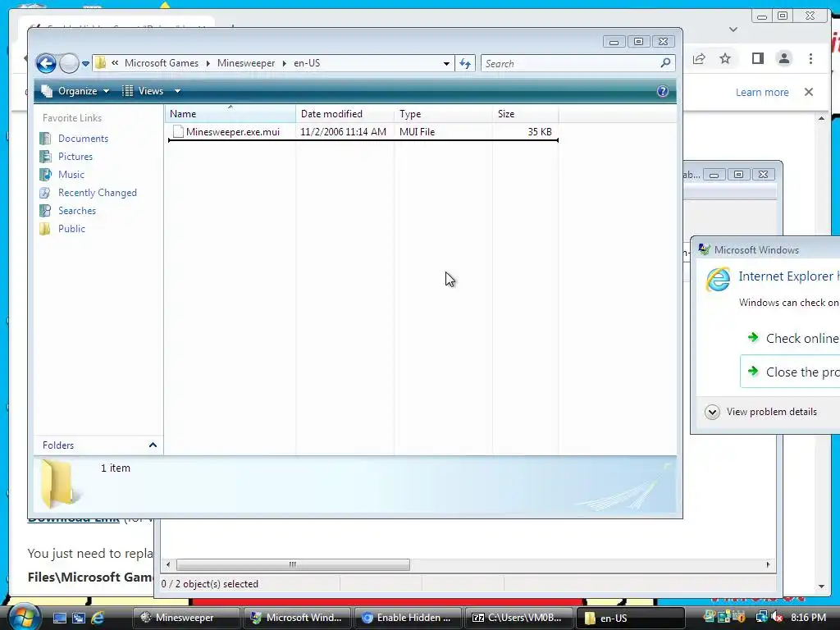Open Documents in Favorite Links
The image size is (840, 630).
click(x=83, y=139)
